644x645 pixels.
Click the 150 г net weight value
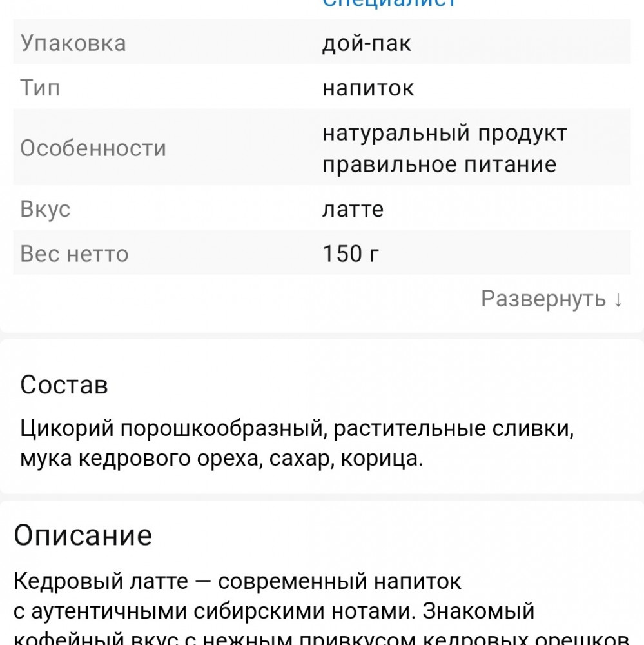pos(351,253)
